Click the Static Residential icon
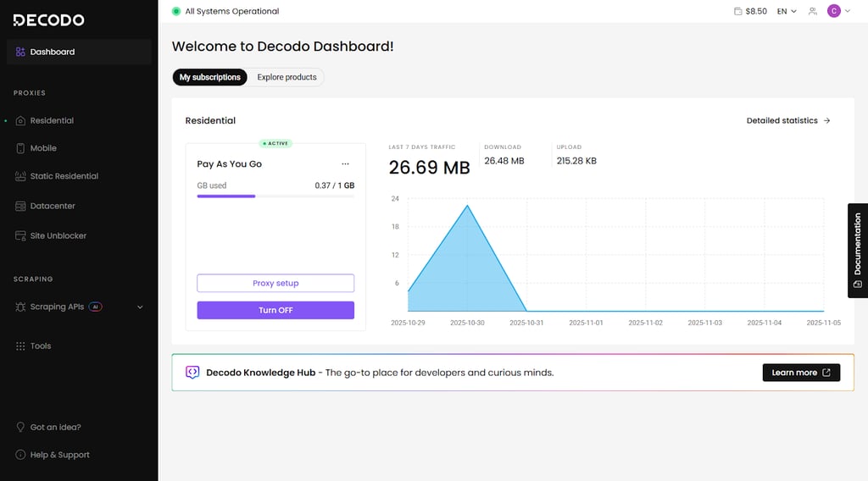The image size is (868, 481). coord(20,176)
